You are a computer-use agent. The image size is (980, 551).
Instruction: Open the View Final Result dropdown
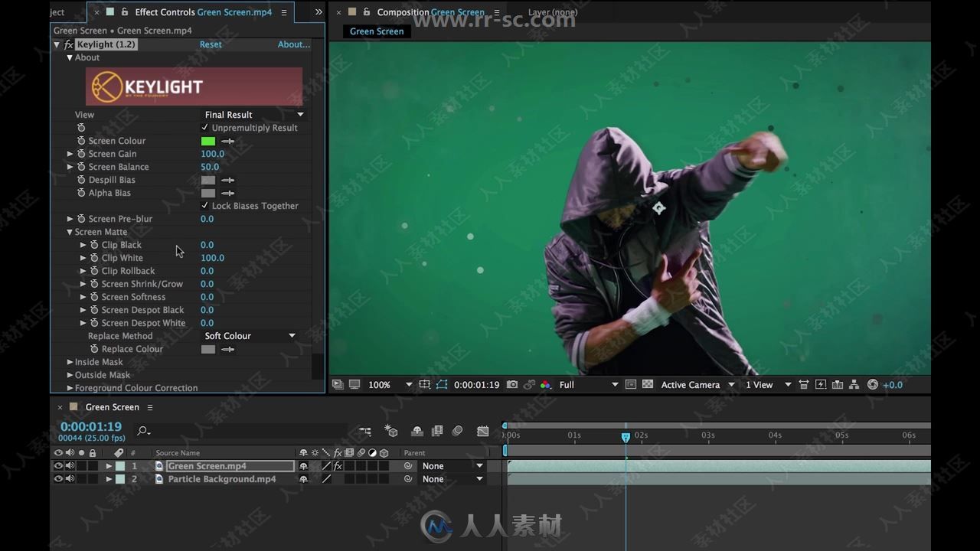point(253,115)
